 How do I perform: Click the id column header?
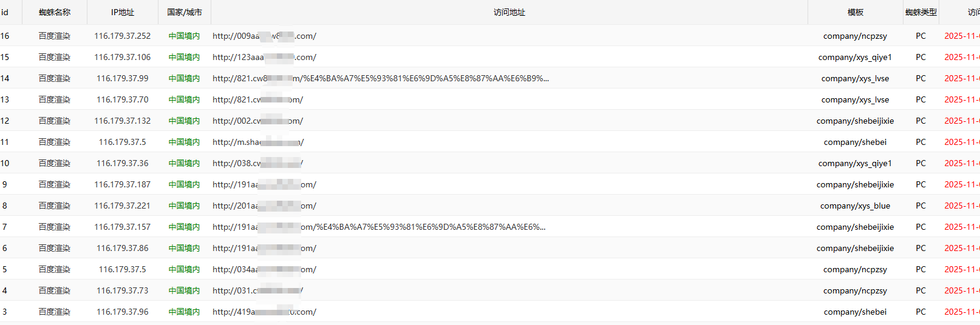5,12
